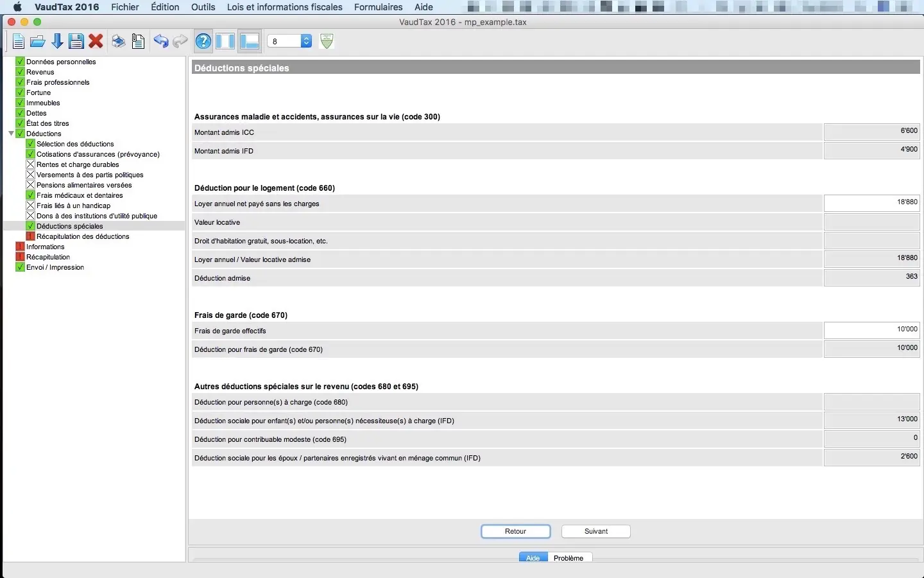
Task: Click the Valeur locative value field
Action: pyautogui.click(x=872, y=222)
